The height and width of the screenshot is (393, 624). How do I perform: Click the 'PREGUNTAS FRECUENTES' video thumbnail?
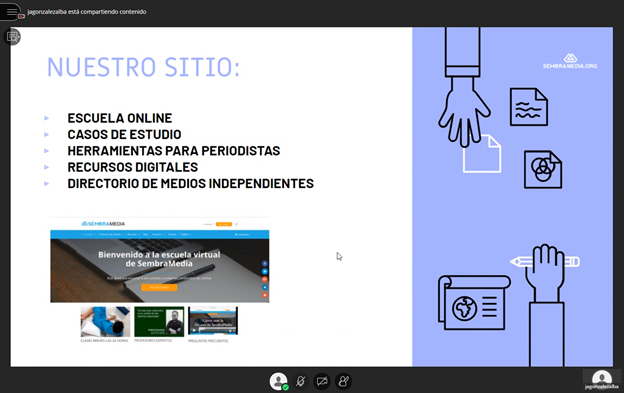click(213, 321)
